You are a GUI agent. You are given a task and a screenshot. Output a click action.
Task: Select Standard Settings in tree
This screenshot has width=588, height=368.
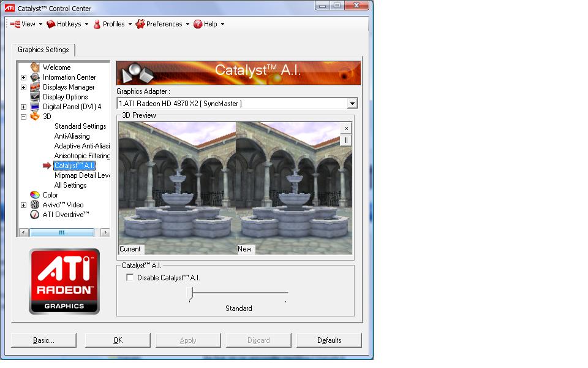point(80,126)
